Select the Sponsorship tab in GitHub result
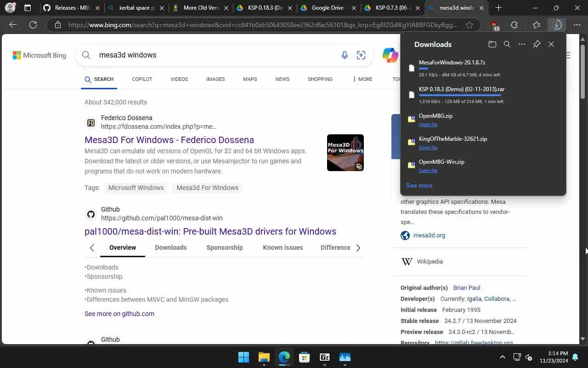588x368 pixels. [x=225, y=247]
